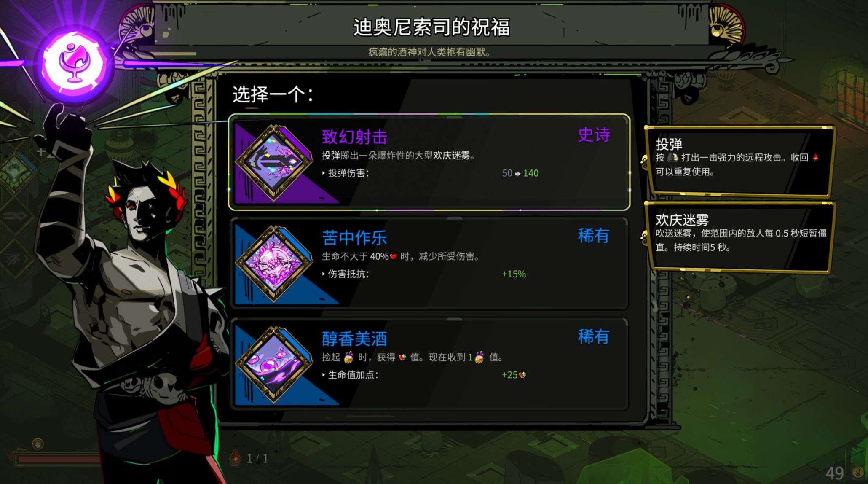Click the 史诗 rarity label
This screenshot has width=868, height=484.
pos(594,135)
